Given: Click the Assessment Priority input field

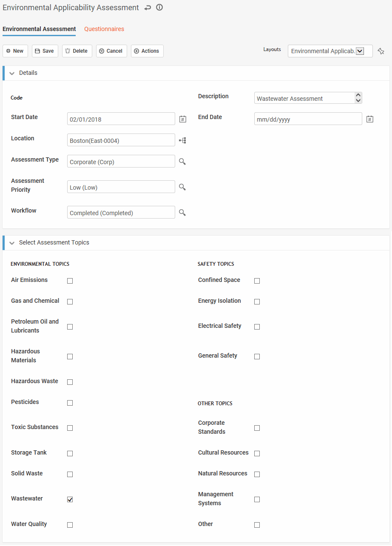Looking at the screenshot, I should [121, 187].
